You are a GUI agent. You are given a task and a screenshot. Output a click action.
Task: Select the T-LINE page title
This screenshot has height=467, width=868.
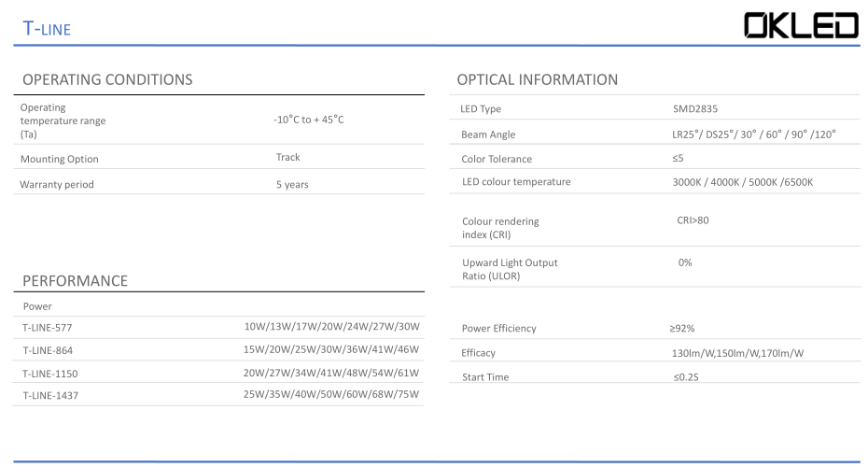click(47, 28)
